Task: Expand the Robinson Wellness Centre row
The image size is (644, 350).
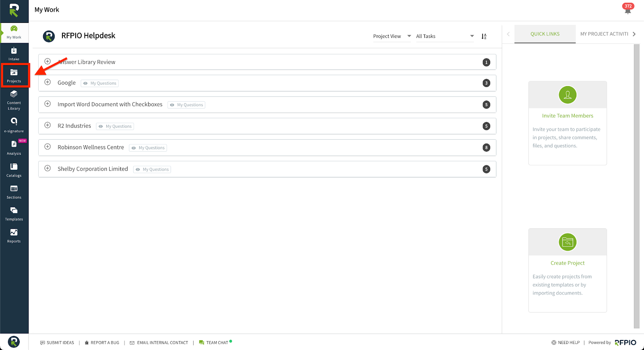Action: (47, 147)
